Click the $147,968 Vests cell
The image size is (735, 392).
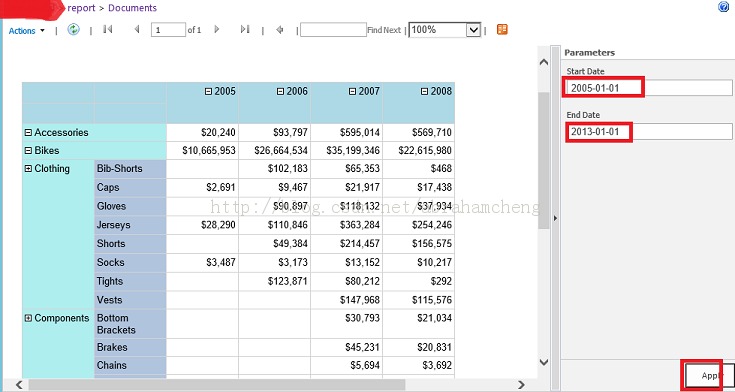coord(346,300)
